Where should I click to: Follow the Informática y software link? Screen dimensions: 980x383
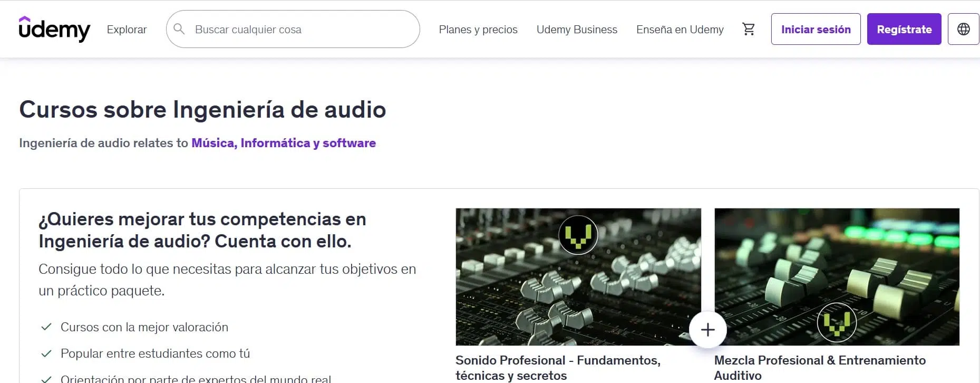[x=308, y=143]
